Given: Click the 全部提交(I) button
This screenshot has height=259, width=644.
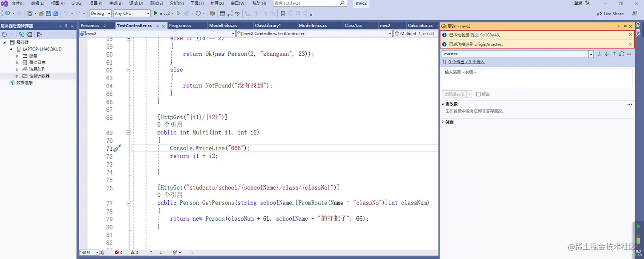Looking at the screenshot, I should pyautogui.click(x=454, y=94).
